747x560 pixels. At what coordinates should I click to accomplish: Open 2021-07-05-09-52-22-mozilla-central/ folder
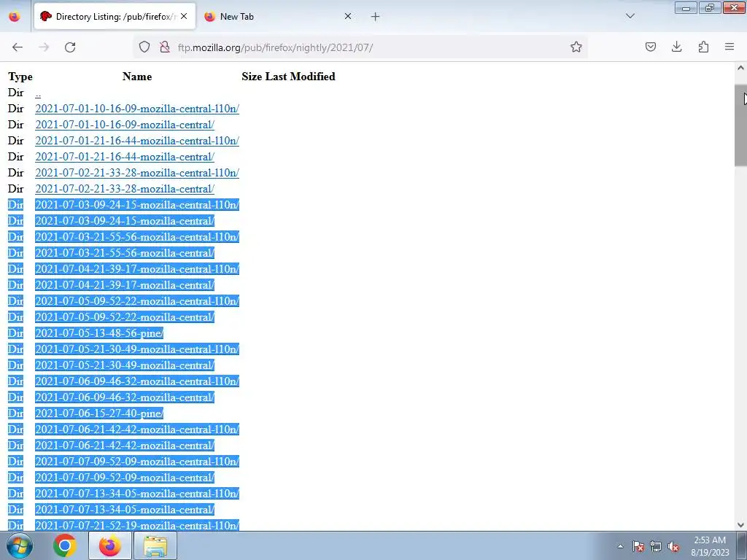click(124, 317)
